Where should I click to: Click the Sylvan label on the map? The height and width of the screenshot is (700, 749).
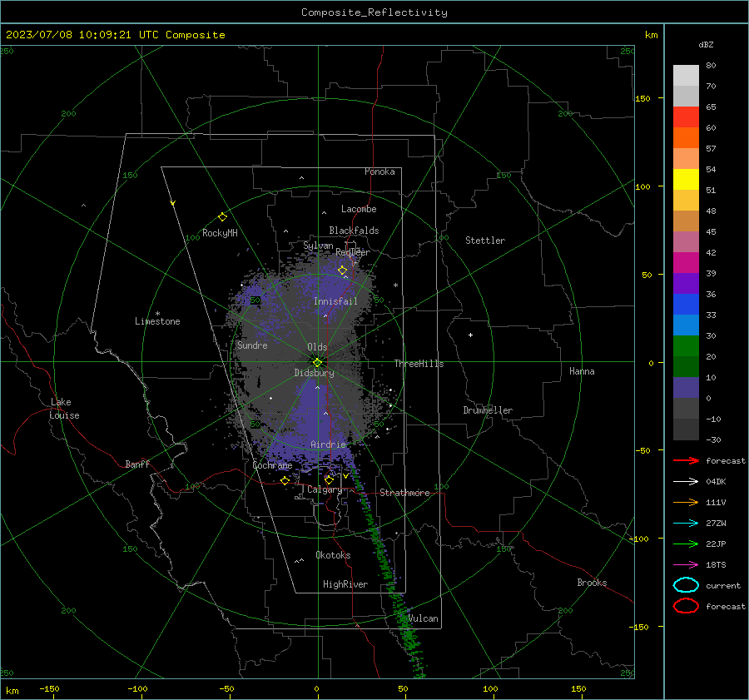[x=318, y=246]
